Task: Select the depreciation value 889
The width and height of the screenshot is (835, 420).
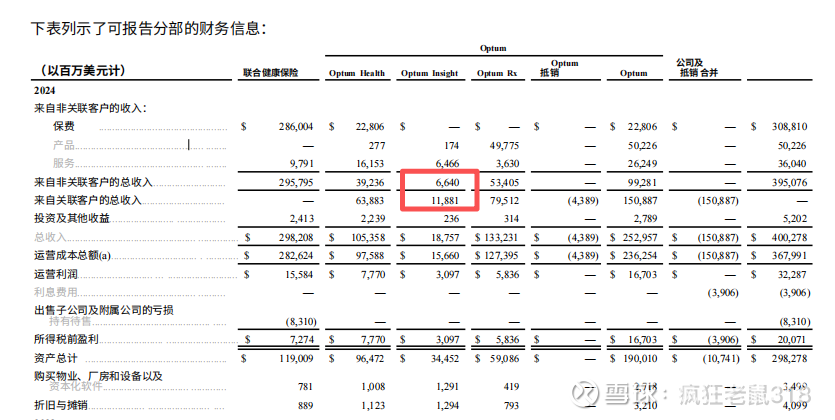Action: [x=306, y=406]
